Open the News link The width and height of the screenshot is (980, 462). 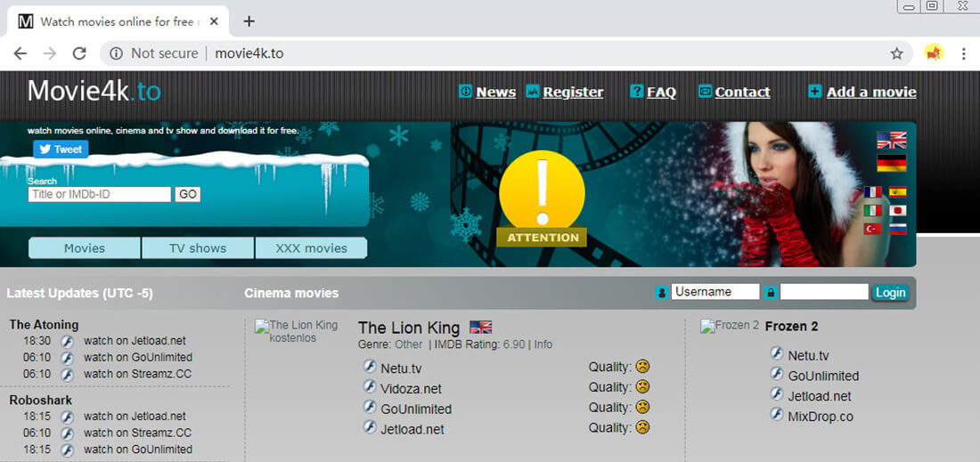(x=495, y=93)
